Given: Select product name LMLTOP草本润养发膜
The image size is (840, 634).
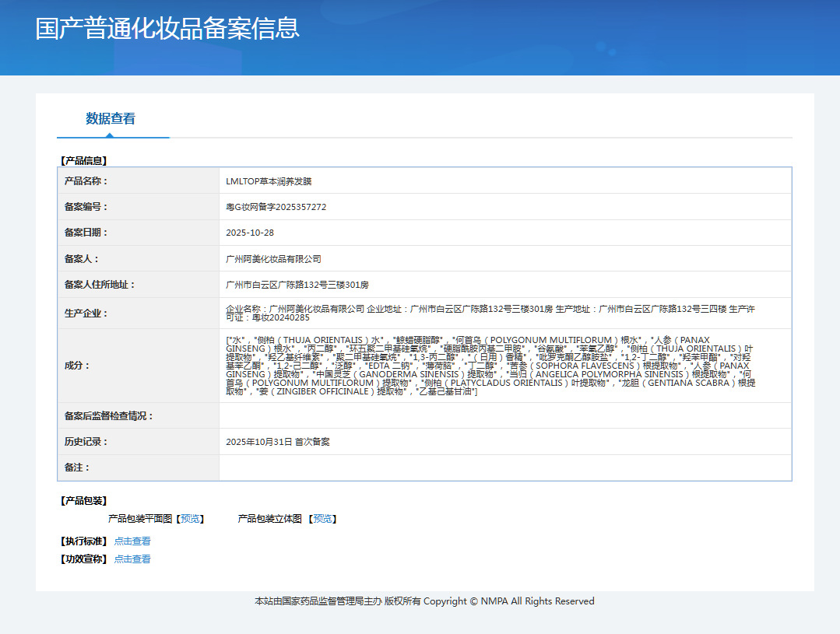Looking at the screenshot, I should point(269,181).
